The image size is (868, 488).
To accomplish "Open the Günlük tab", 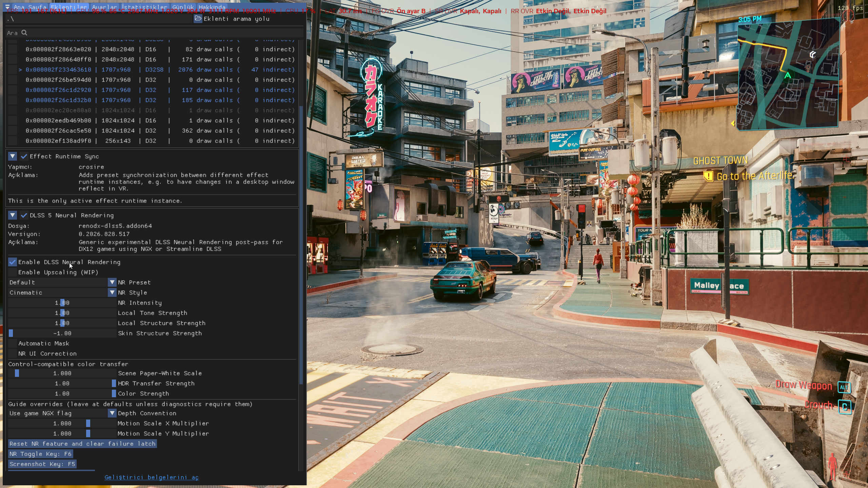I will (183, 7).
